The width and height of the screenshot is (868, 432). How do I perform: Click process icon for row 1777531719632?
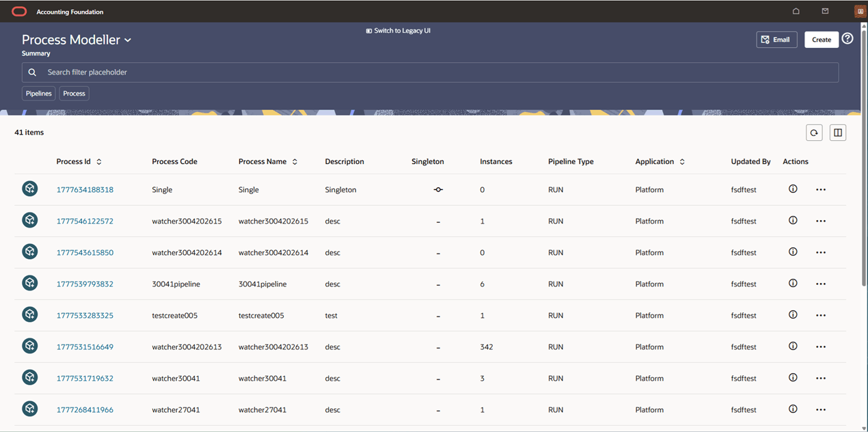point(30,377)
